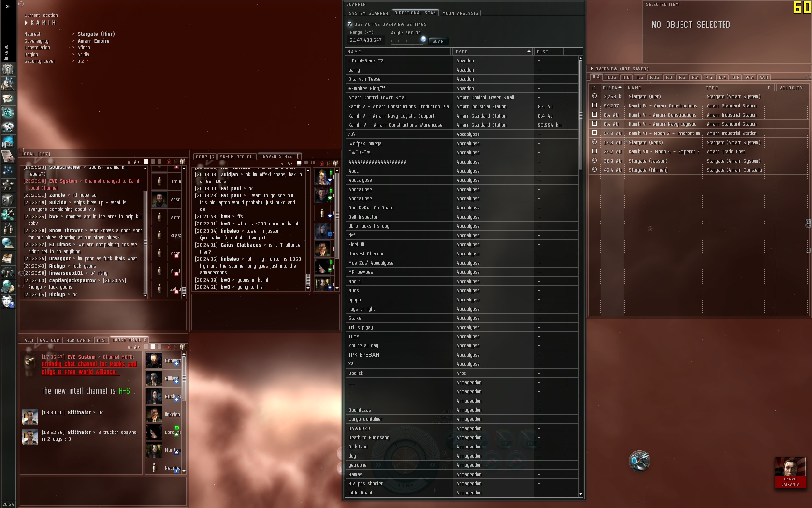Click the triangle beside current location Kamih
Screen dimensions: 812x508
pos(26,23)
